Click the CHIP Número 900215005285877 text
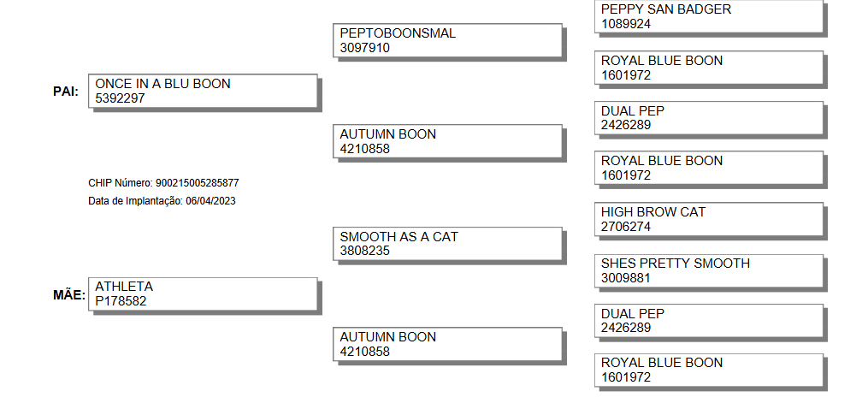This screenshot has height=403, width=868. pyautogui.click(x=164, y=183)
